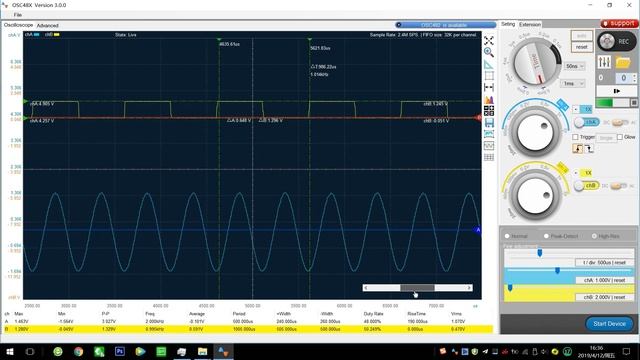Click the playback step-forward button
This screenshot has height=360, width=640.
coord(616,91)
